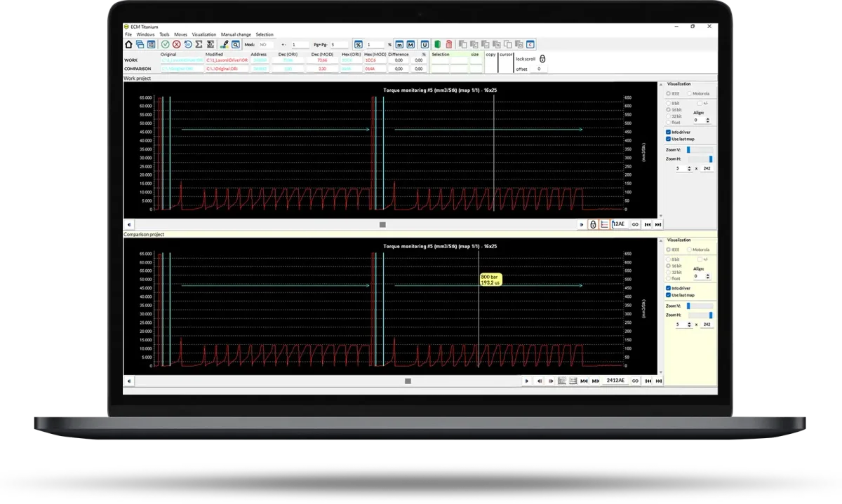This screenshot has height=504, width=842.
Task: Click the red X cancel icon
Action: 177,44
